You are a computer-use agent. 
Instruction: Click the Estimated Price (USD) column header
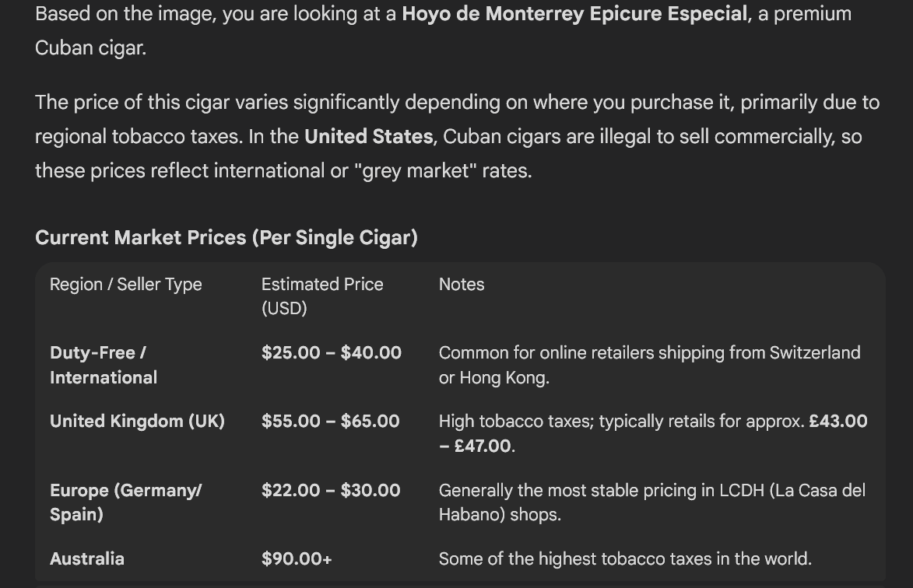click(x=321, y=296)
